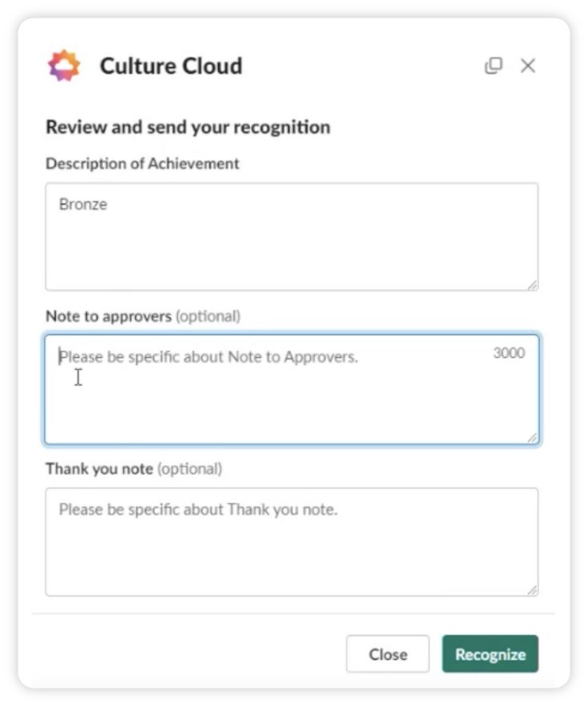Click the Close button
The height and width of the screenshot is (706, 588).
tap(387, 654)
